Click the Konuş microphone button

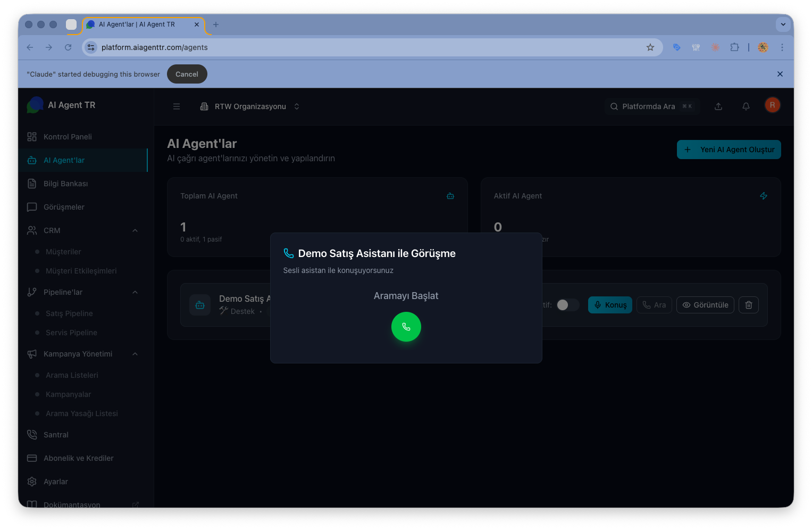pos(610,305)
